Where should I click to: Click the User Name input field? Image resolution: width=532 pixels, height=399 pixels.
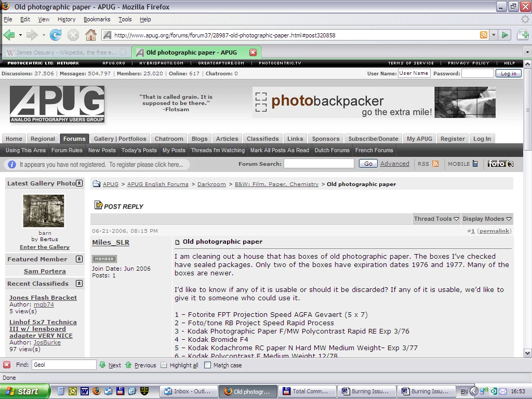(414, 73)
